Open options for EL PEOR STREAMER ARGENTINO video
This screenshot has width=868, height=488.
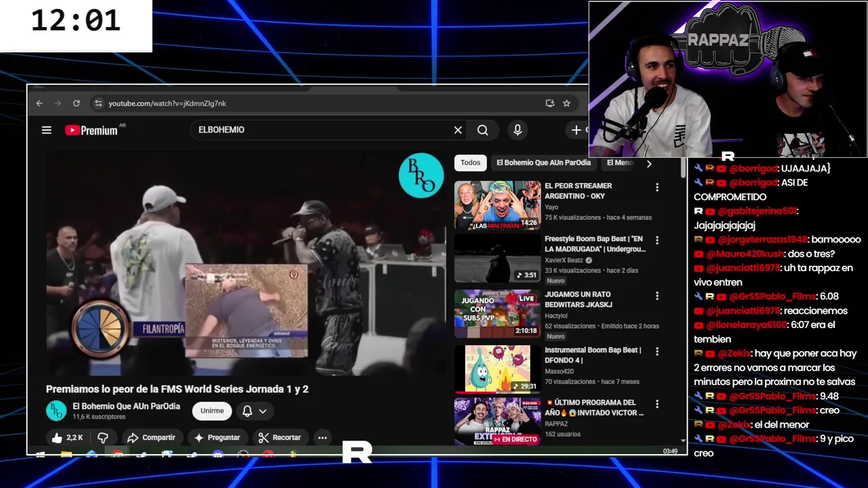[656, 188]
